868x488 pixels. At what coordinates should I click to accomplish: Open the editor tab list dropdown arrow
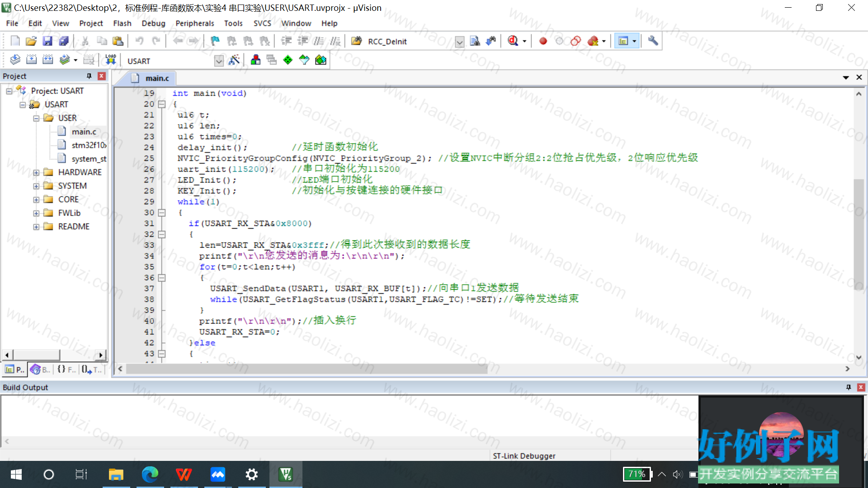[845, 77]
